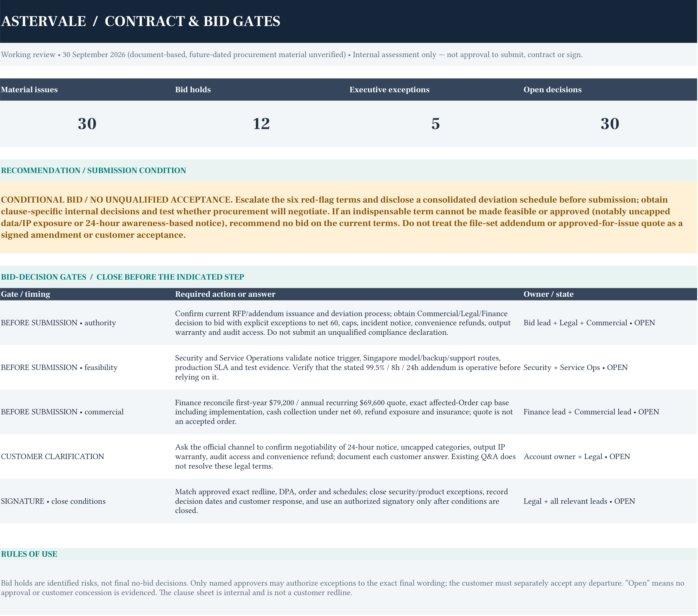Click the 'RECOMMENDATION / SUBMISSION CONDITION' heading
This screenshot has width=698, height=616.
click(94, 170)
